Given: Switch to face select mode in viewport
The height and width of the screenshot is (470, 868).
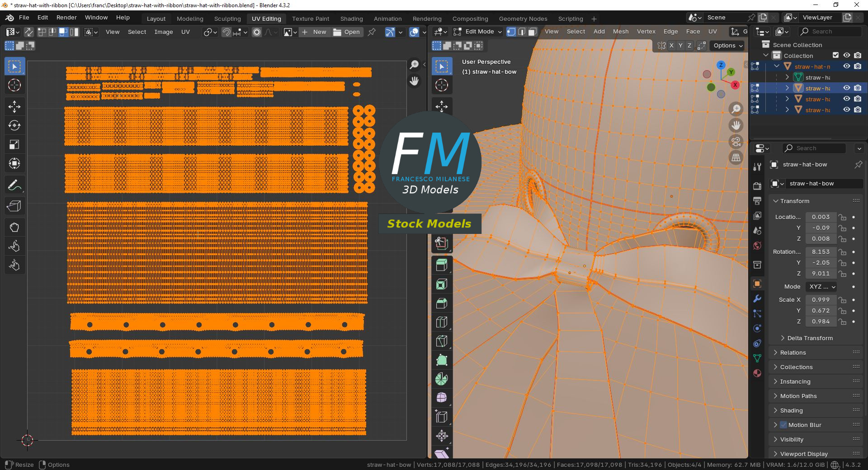Looking at the screenshot, I should (x=533, y=32).
